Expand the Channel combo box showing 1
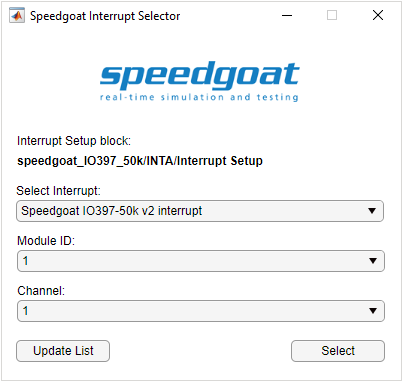 [201, 311]
